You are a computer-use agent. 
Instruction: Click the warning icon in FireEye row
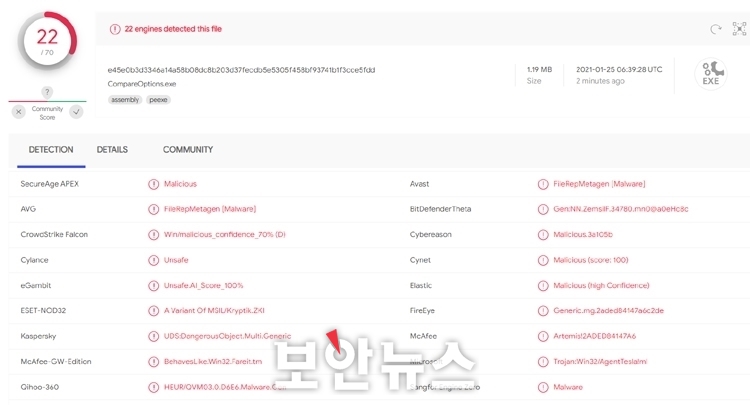coord(543,311)
